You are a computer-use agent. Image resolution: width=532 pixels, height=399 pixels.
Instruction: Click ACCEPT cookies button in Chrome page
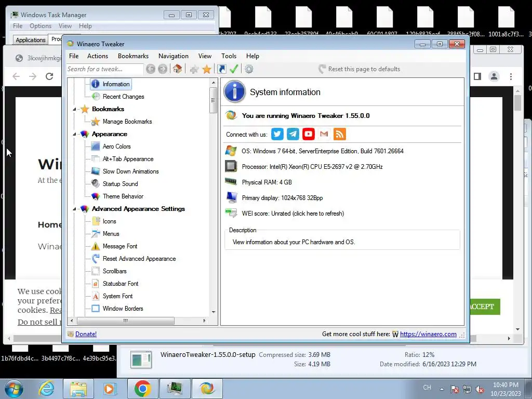[485, 307]
